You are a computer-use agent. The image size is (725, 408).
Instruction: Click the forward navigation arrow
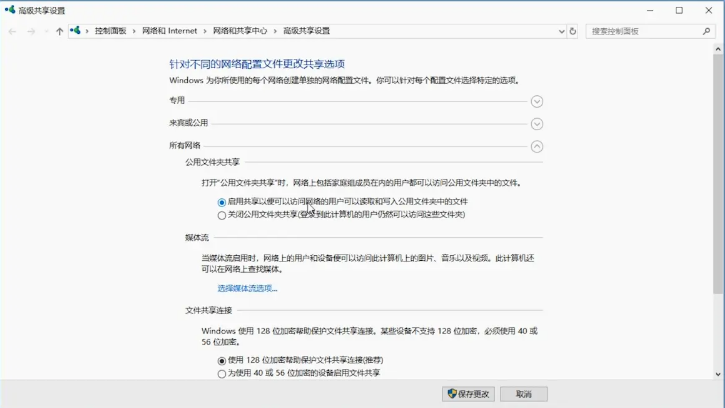tap(31, 31)
